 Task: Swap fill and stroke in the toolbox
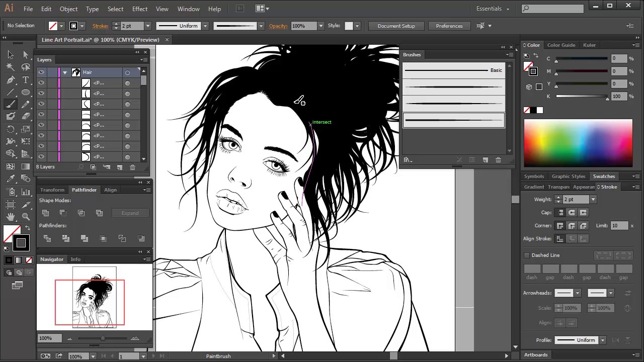[x=27, y=228]
